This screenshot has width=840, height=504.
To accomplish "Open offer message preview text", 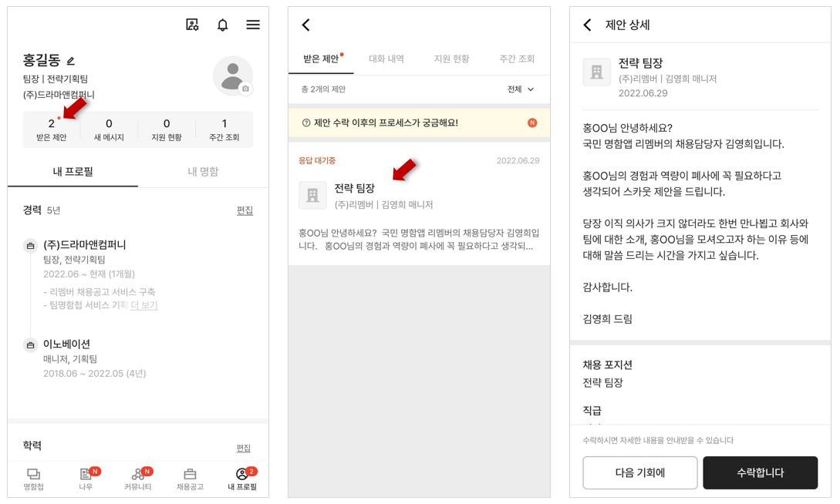I will (419, 240).
